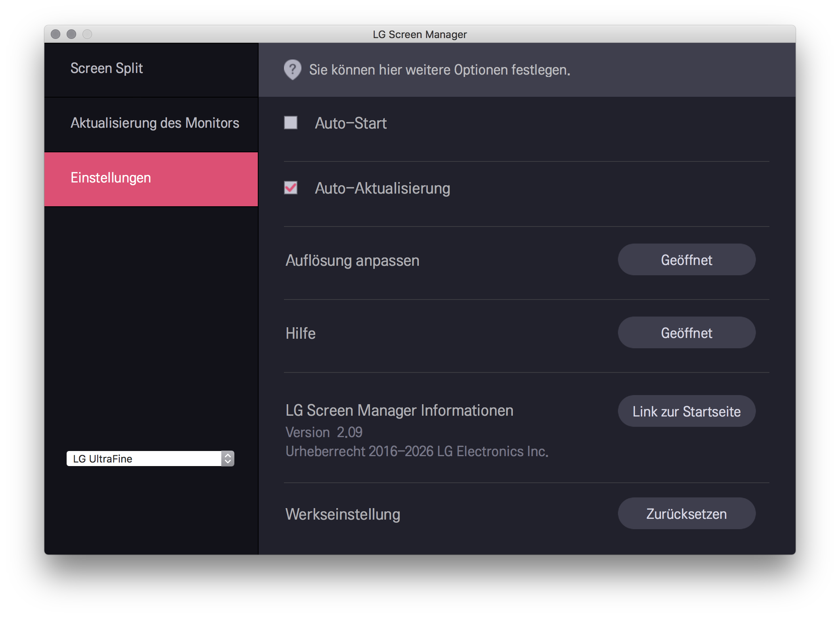Click the Version 2.09 text
This screenshot has width=840, height=618.
pyautogui.click(x=324, y=432)
